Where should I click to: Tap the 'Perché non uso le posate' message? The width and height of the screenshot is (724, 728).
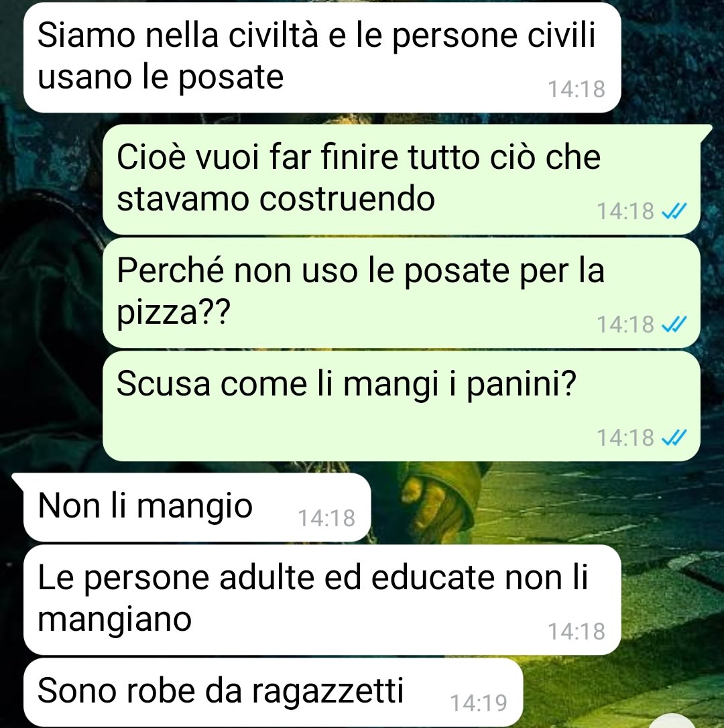402,293
